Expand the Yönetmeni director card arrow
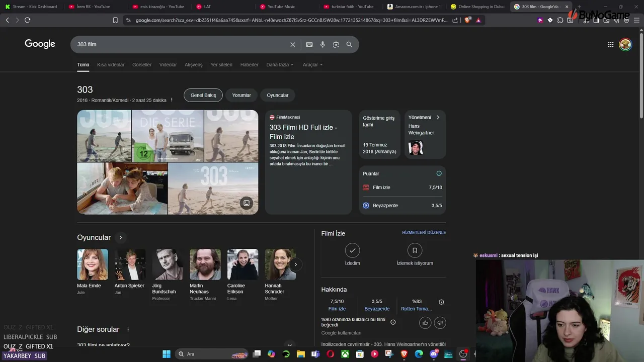The image size is (644, 362). pyautogui.click(x=438, y=117)
